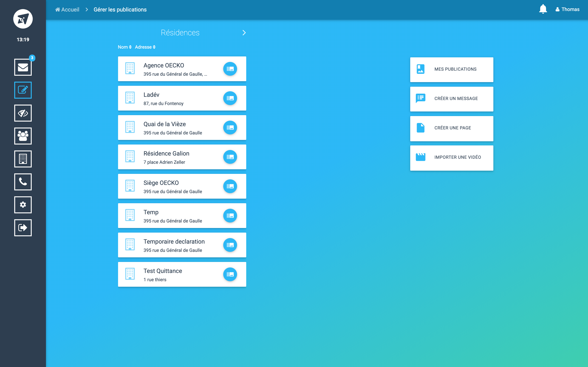Open the users group icon in sidebar
Viewport: 588px width, 367px height.
coord(23,136)
